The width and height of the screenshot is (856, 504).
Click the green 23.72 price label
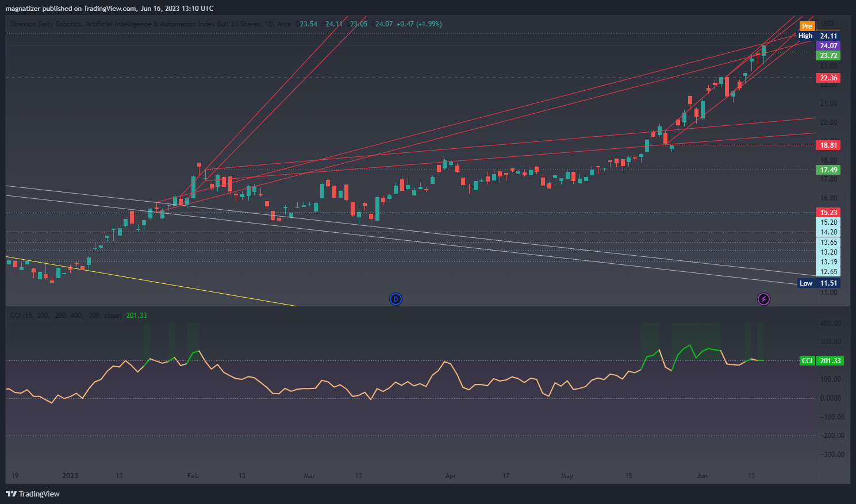click(828, 56)
